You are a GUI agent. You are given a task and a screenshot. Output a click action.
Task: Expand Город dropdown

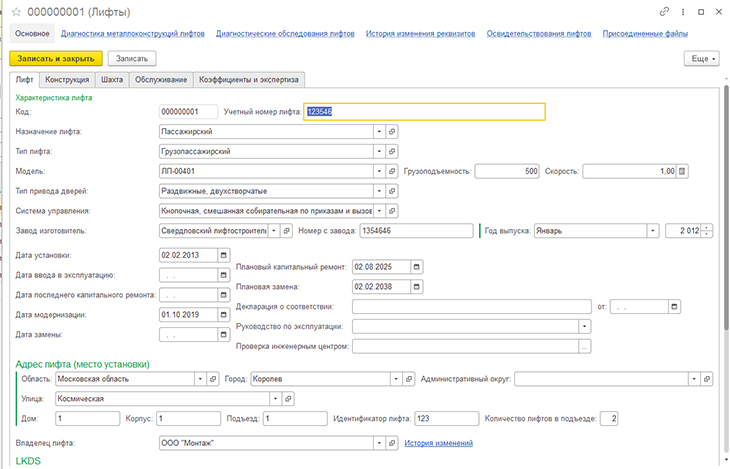396,379
